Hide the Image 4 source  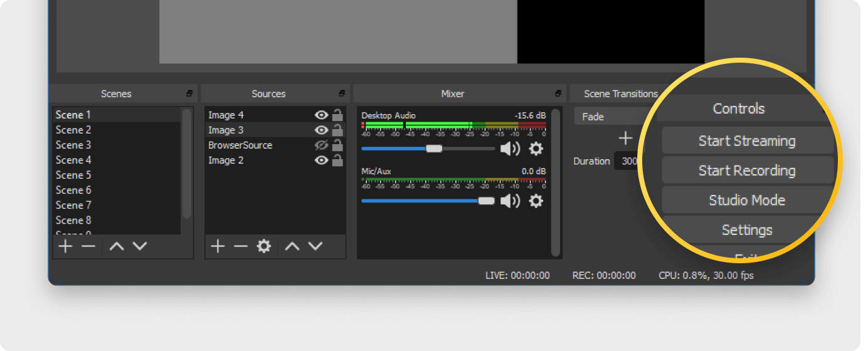[322, 115]
